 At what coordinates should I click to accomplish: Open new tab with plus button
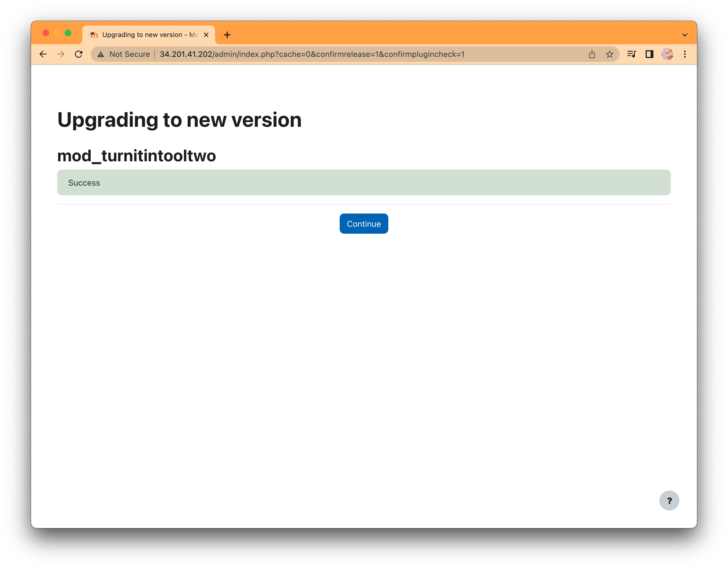pos(226,34)
